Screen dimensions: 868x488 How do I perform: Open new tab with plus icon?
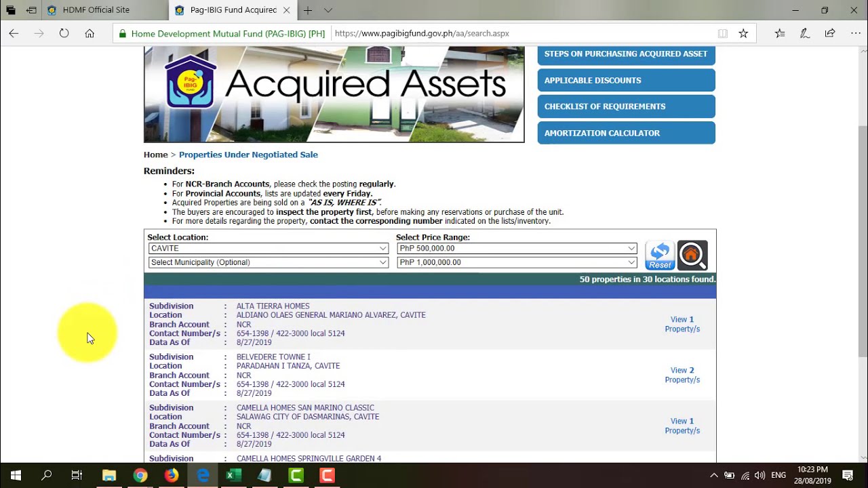point(308,10)
